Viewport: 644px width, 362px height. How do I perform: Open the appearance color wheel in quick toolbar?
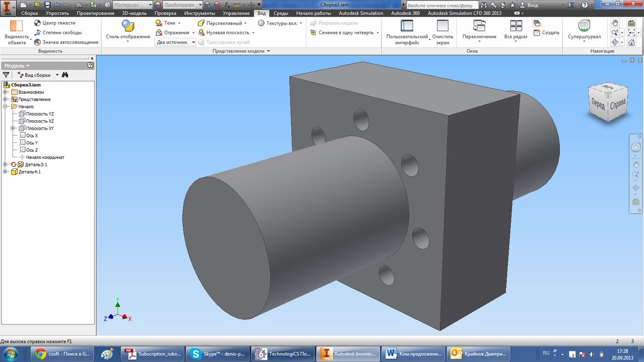157,5
